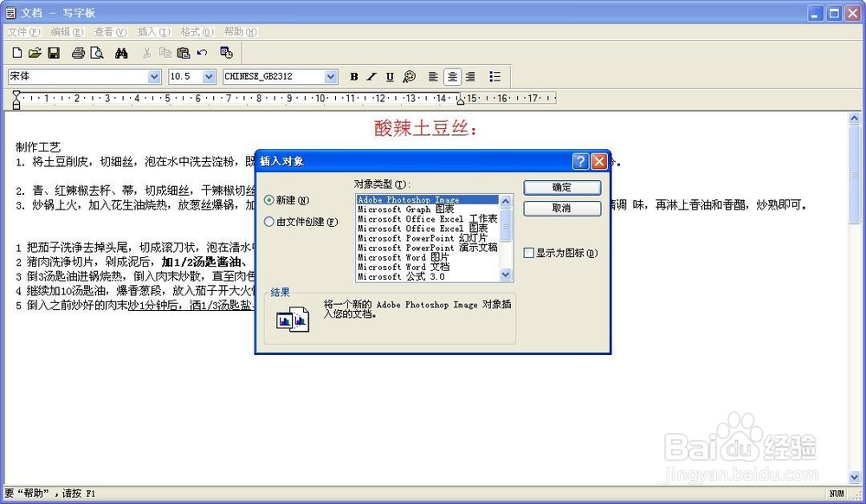Click the dialog help question-mark button
Screen dimensions: 866x504
click(580, 161)
